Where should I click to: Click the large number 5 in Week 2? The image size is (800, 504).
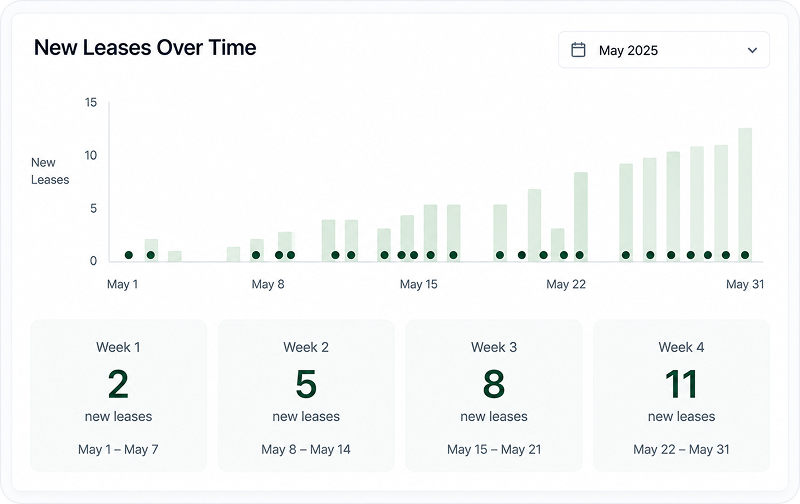[306, 384]
